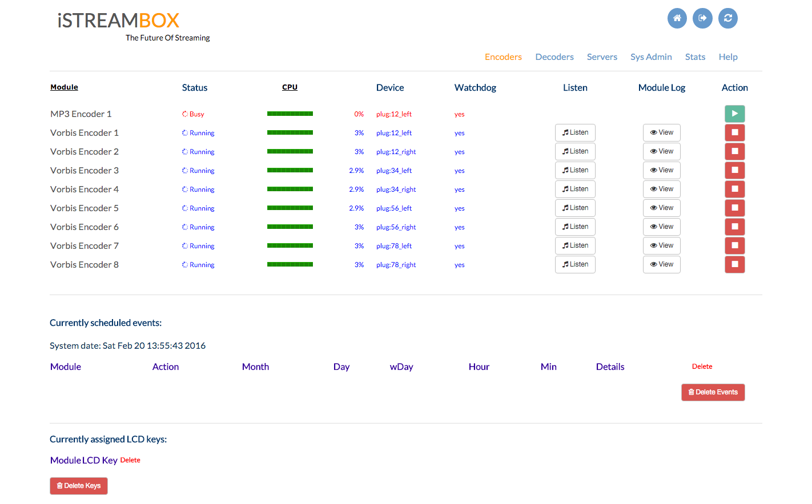View the module log for Vorbis Encoder 2
The image size is (812, 504).
tap(661, 151)
